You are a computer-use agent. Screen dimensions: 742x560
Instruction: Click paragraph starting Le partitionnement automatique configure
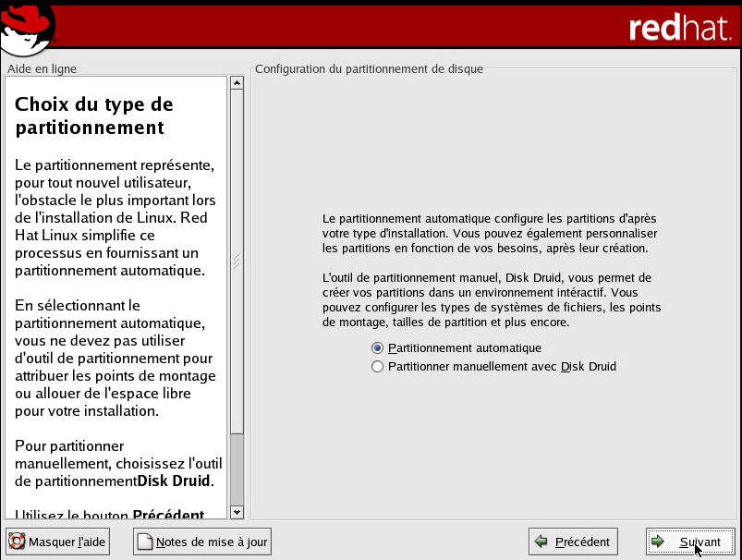[x=490, y=234]
